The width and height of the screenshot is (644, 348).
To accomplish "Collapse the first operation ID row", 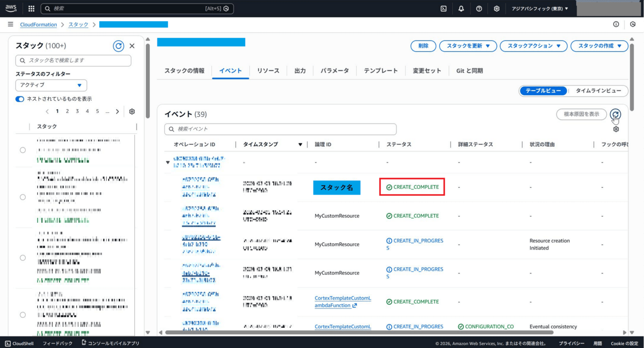I will click(x=168, y=162).
